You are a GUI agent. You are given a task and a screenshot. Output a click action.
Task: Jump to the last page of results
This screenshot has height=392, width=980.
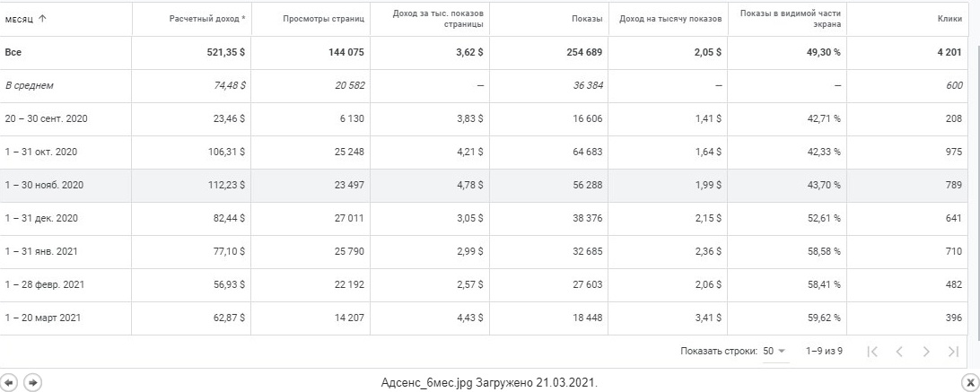coord(953,351)
